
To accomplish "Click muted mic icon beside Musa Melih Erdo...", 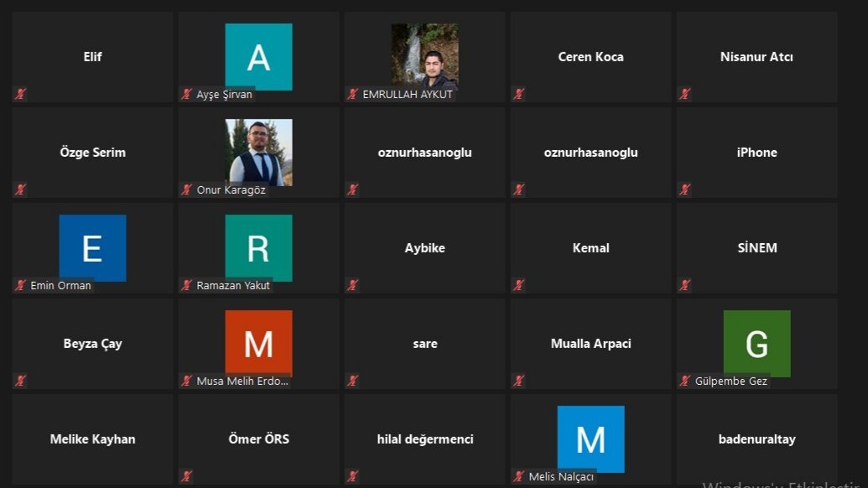I will point(186,381).
